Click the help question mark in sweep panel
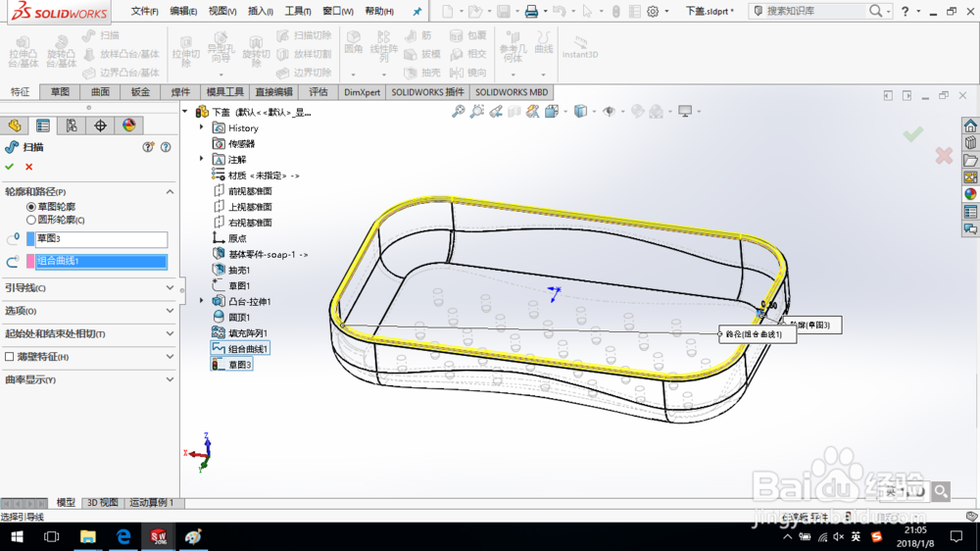Image resolution: width=980 pixels, height=551 pixels. coord(166,147)
